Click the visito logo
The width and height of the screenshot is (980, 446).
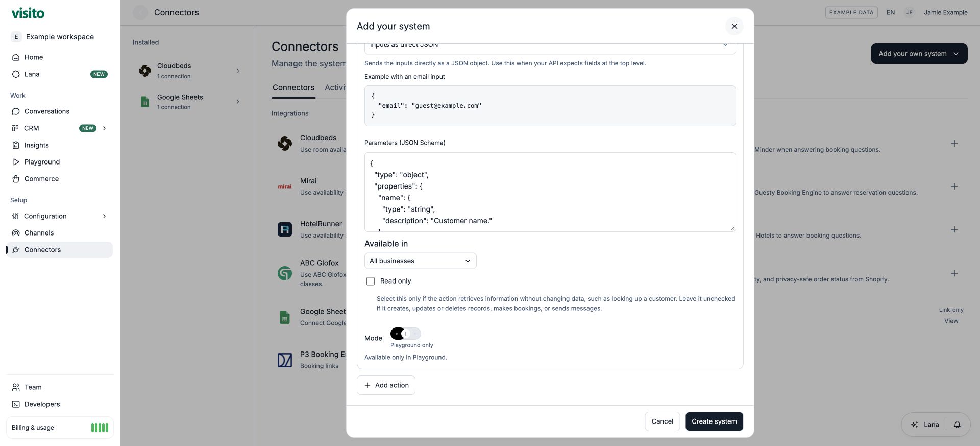tap(28, 13)
